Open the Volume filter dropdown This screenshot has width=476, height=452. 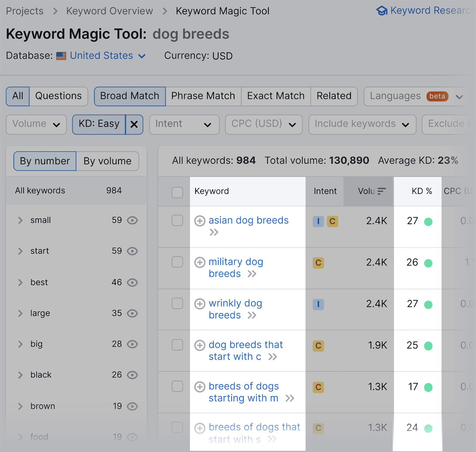tap(36, 124)
